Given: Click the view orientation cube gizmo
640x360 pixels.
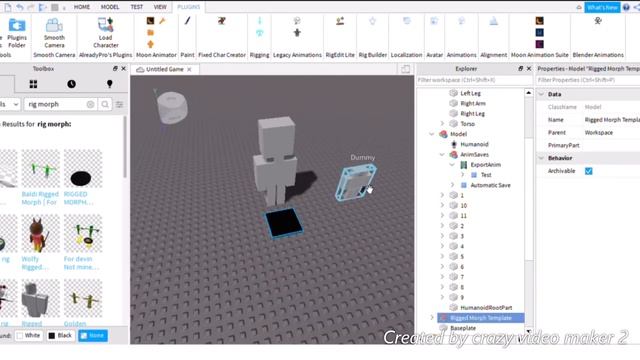Looking at the screenshot, I should 172,107.
